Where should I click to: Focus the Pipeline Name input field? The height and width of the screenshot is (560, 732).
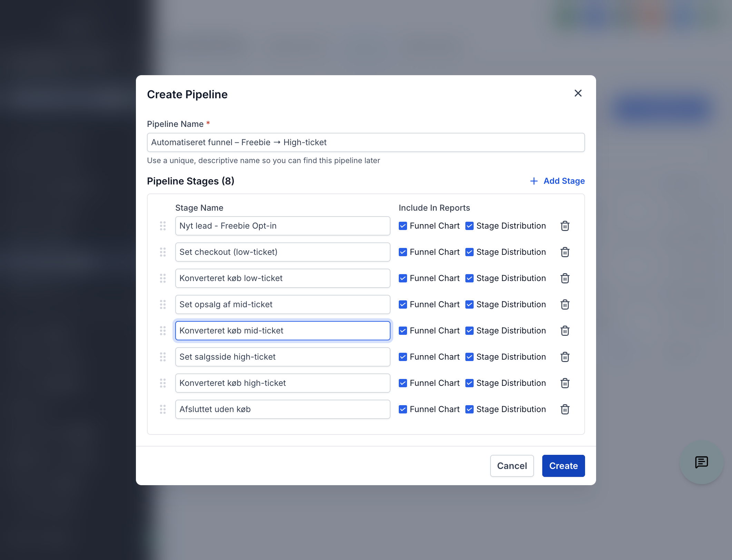[x=366, y=142]
